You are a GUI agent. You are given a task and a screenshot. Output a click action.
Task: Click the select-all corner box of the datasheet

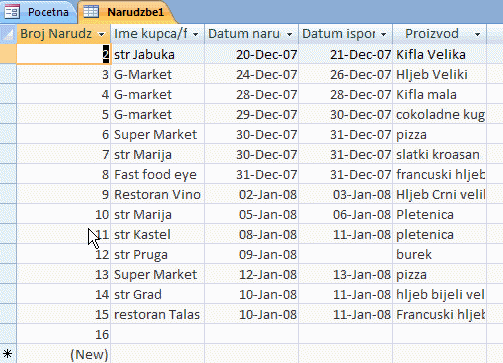pos(8,34)
